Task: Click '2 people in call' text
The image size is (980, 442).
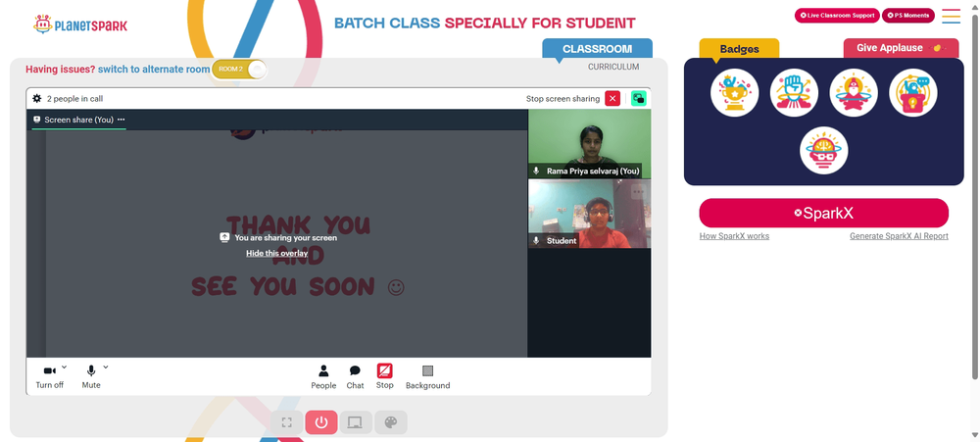Action: (75, 99)
